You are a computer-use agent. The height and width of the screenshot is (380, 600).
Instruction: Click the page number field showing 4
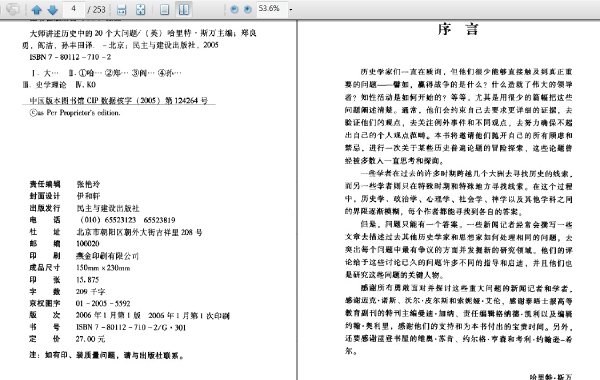click(73, 9)
